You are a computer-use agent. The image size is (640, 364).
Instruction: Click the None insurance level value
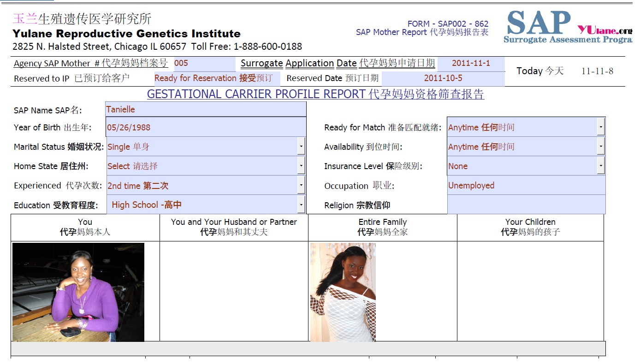458,166
